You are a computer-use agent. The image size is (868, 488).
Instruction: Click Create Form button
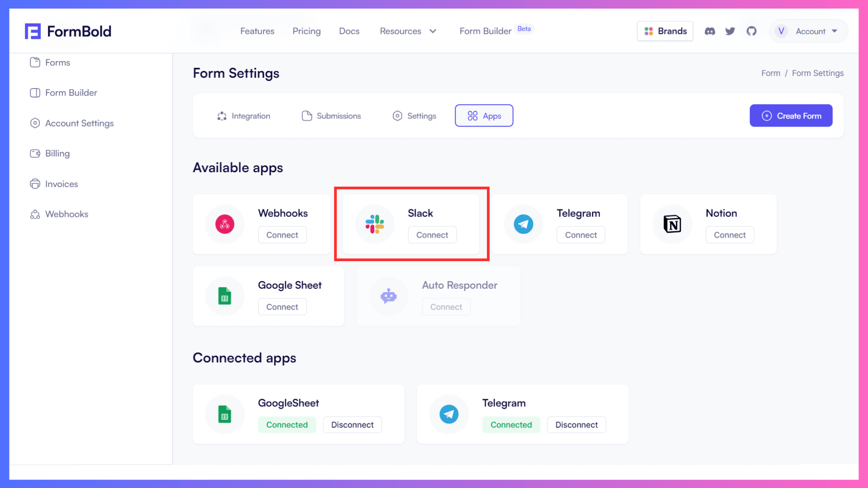[x=792, y=116]
